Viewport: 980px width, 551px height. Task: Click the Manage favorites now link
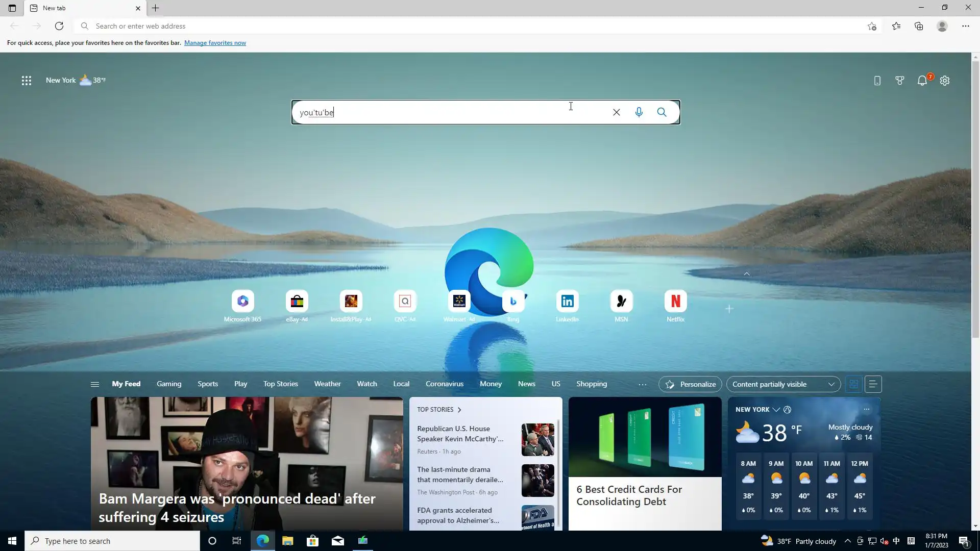[x=215, y=43]
